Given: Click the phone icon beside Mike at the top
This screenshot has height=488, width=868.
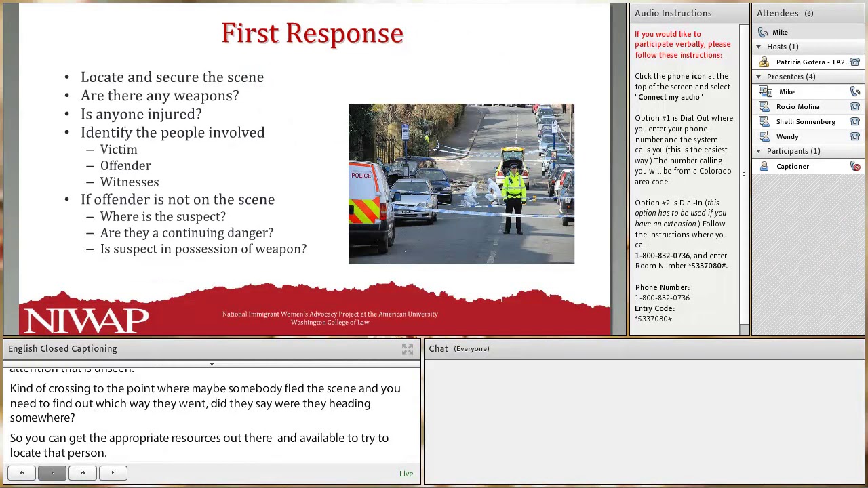Looking at the screenshot, I should 764,33.
